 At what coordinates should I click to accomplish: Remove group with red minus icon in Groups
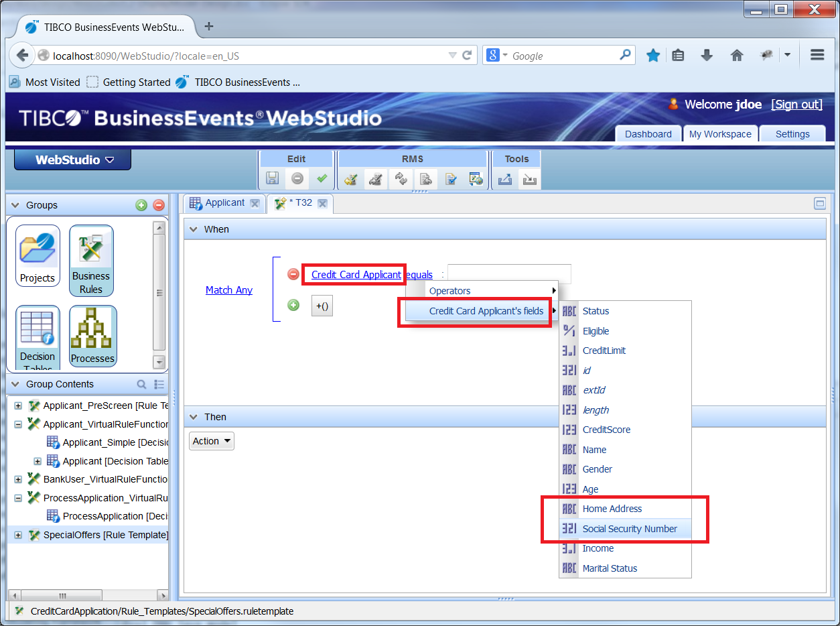click(159, 205)
